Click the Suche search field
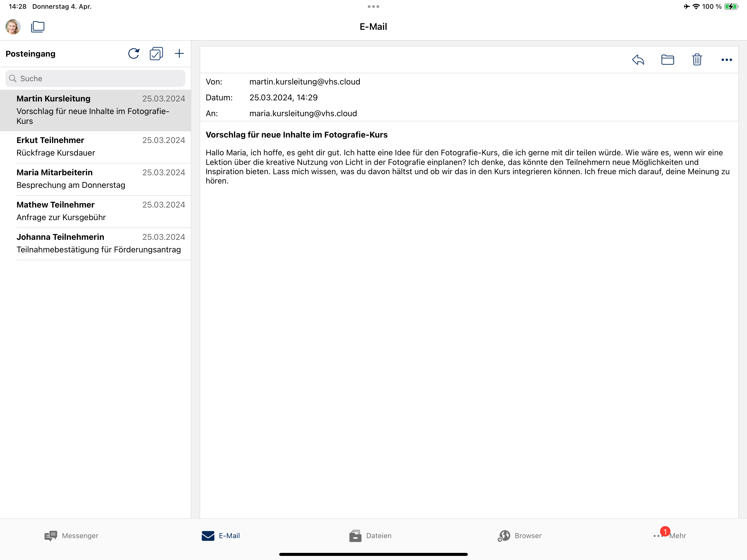 pyautogui.click(x=95, y=78)
